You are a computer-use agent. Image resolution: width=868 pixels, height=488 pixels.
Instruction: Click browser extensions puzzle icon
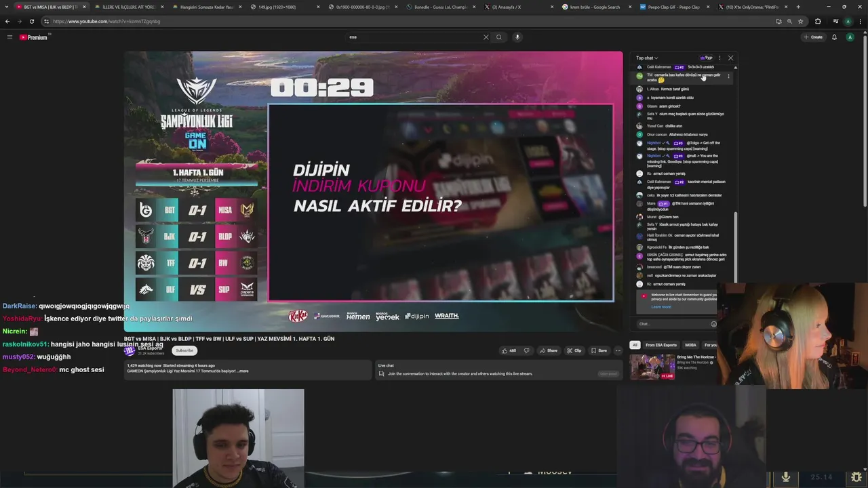(x=818, y=21)
